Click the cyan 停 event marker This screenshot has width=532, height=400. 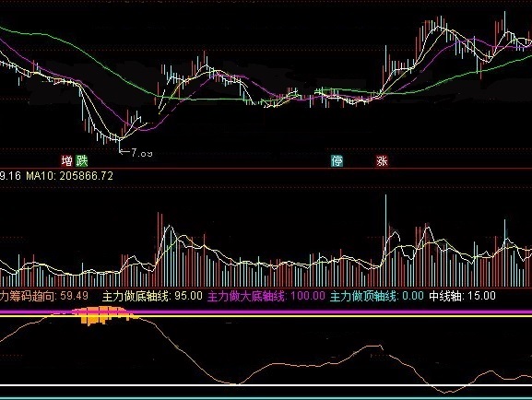click(337, 160)
